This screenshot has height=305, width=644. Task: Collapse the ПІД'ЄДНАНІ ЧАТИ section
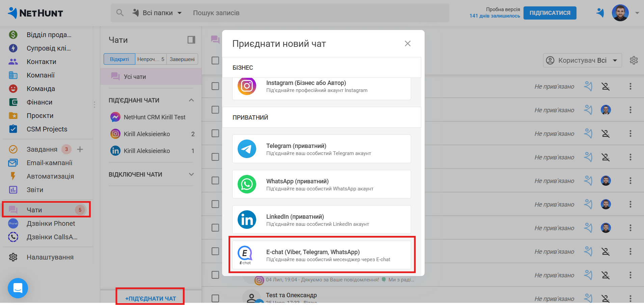point(191,100)
